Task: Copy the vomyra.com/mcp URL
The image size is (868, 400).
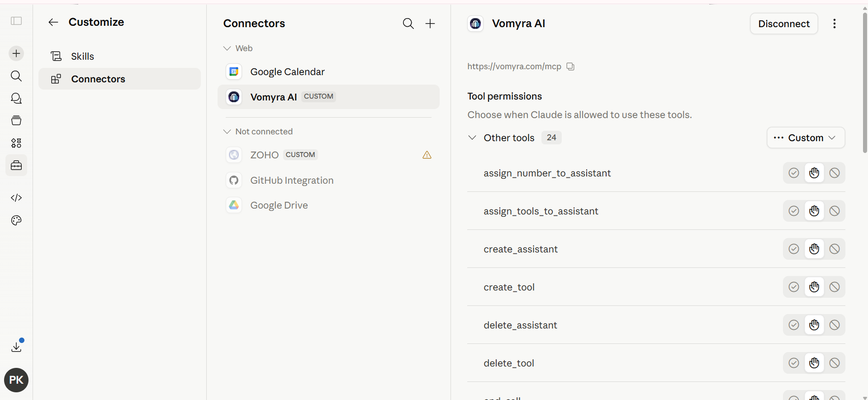Action: click(x=571, y=67)
